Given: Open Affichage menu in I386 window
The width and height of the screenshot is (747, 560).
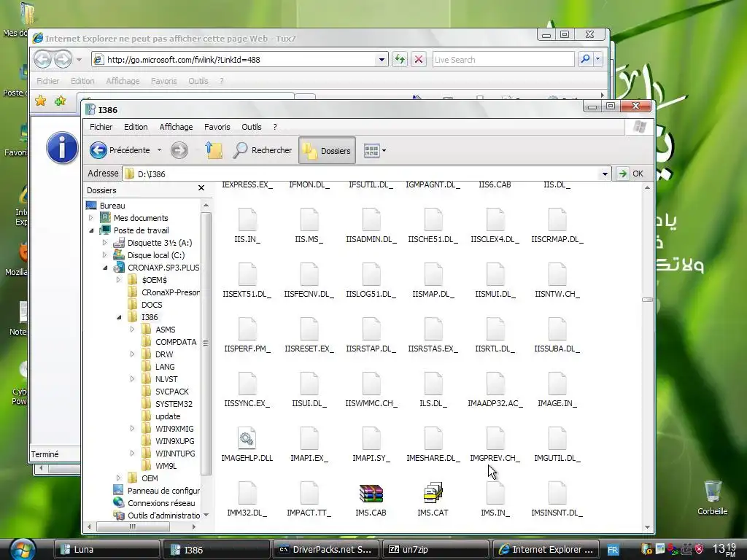Looking at the screenshot, I should coord(176,127).
